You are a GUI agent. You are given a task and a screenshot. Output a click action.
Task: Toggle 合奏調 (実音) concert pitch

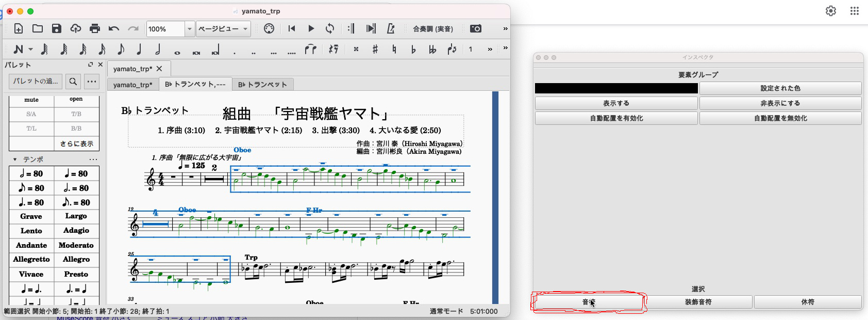[433, 29]
